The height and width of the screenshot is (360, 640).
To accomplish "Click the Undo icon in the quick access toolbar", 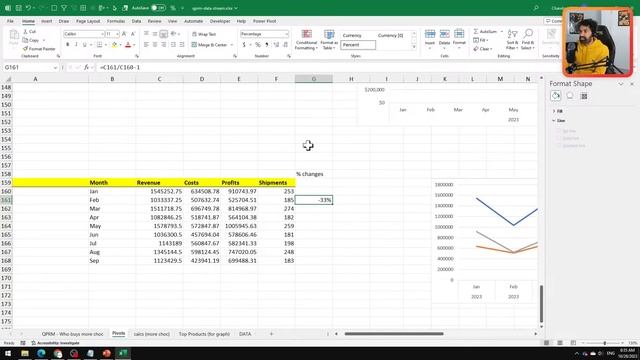I will pos(28,8).
